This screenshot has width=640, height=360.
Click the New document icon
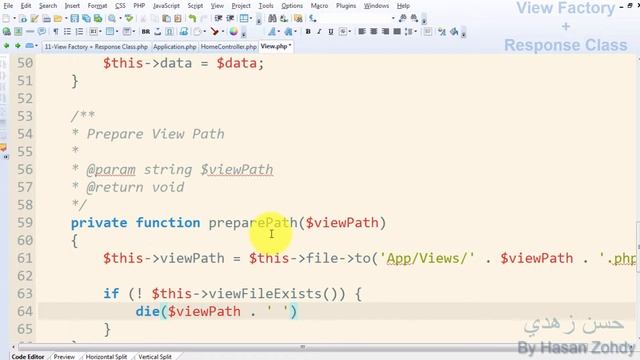[6, 18]
